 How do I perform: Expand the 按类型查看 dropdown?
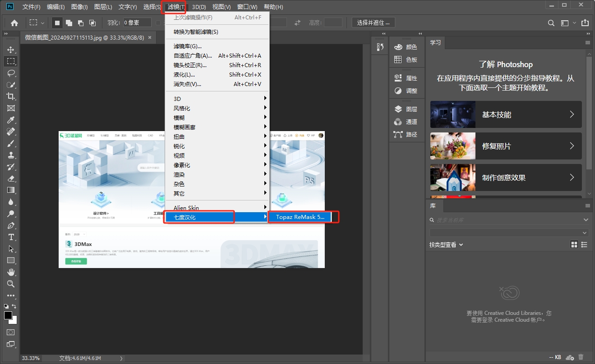(446, 245)
